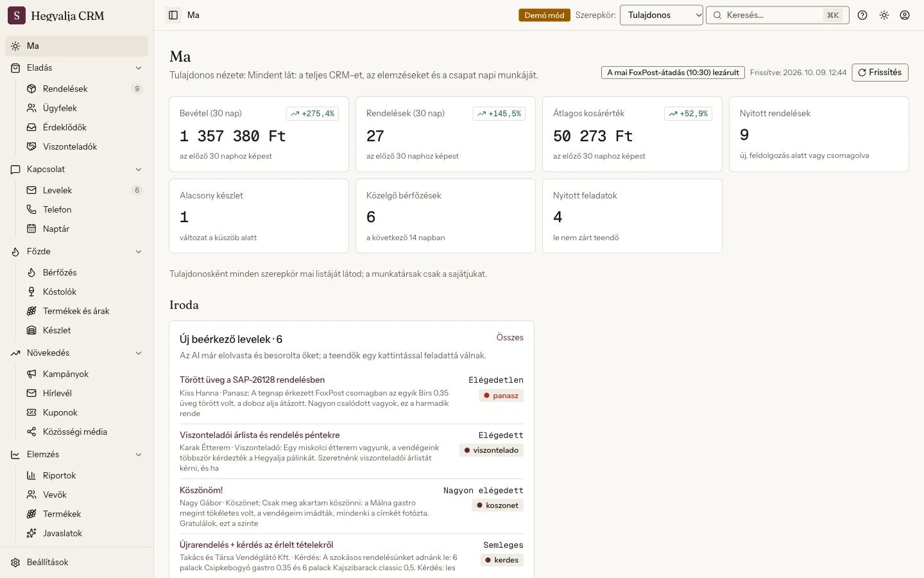This screenshot has height=578, width=924.
Task: Collapse the Kapcsolat section chevron
Action: pos(139,169)
